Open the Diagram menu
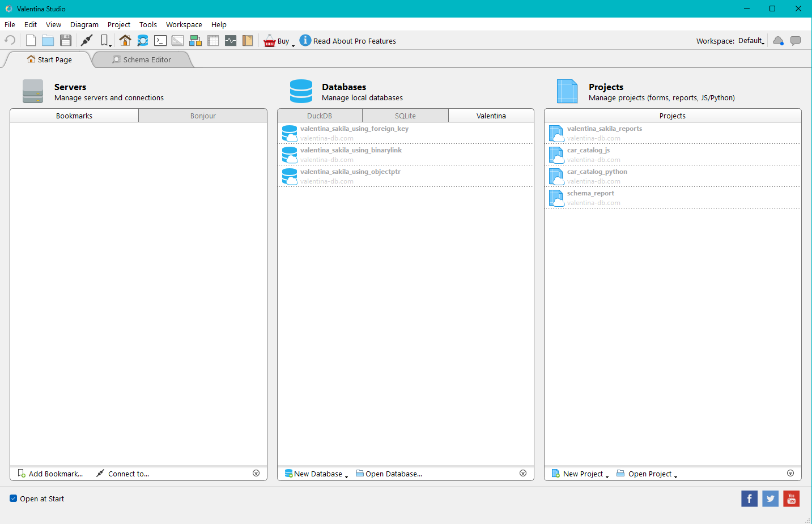Viewport: 812px width, 524px height. [84, 24]
